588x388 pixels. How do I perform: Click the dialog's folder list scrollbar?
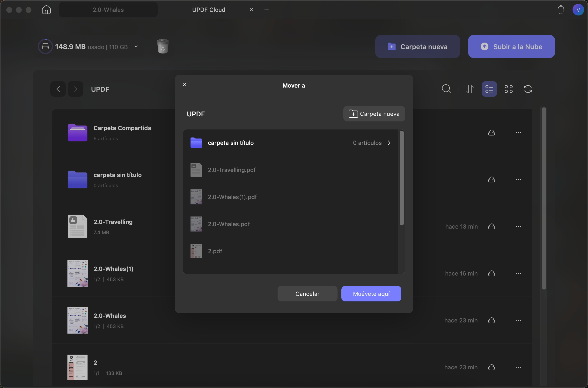pos(402,178)
